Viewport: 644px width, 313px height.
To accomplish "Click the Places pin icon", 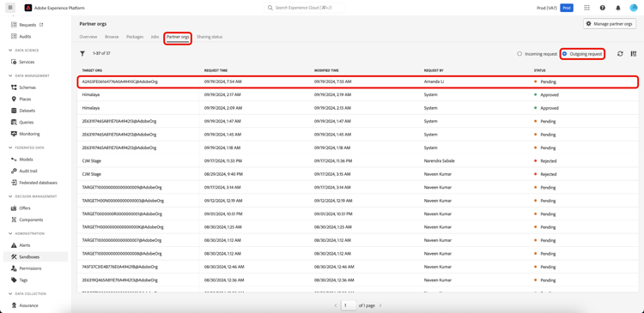I will point(14,99).
